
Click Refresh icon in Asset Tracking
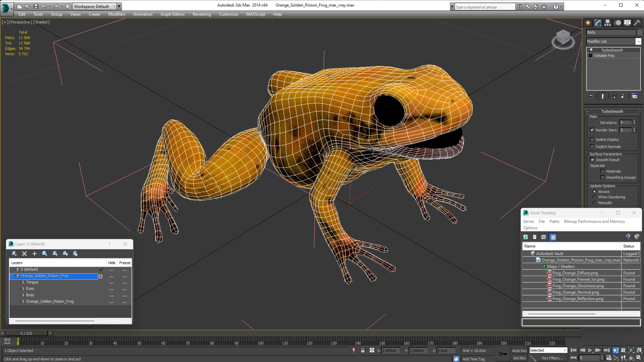pyautogui.click(x=525, y=237)
